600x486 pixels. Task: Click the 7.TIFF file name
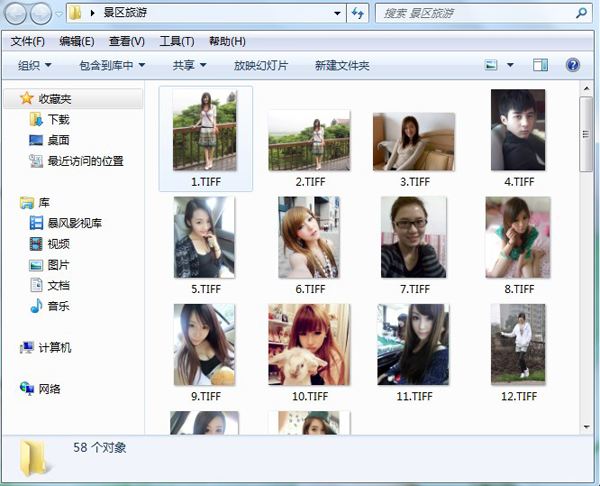pos(415,289)
